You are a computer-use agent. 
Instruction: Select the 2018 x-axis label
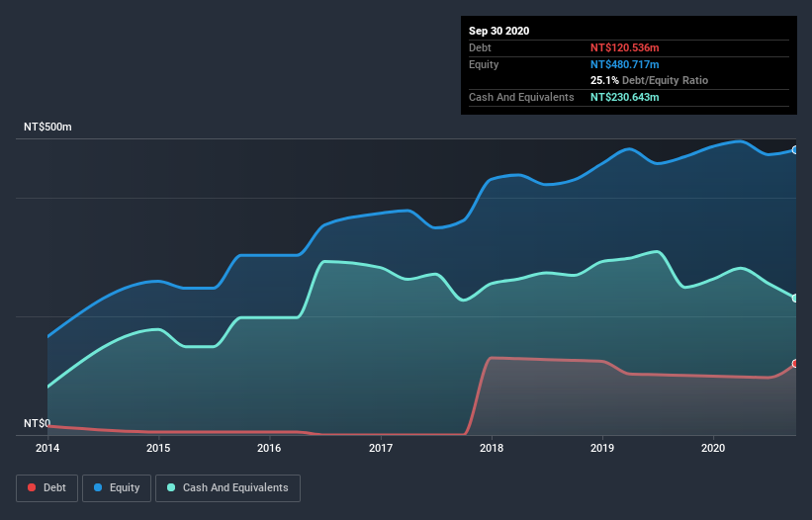pyautogui.click(x=492, y=448)
